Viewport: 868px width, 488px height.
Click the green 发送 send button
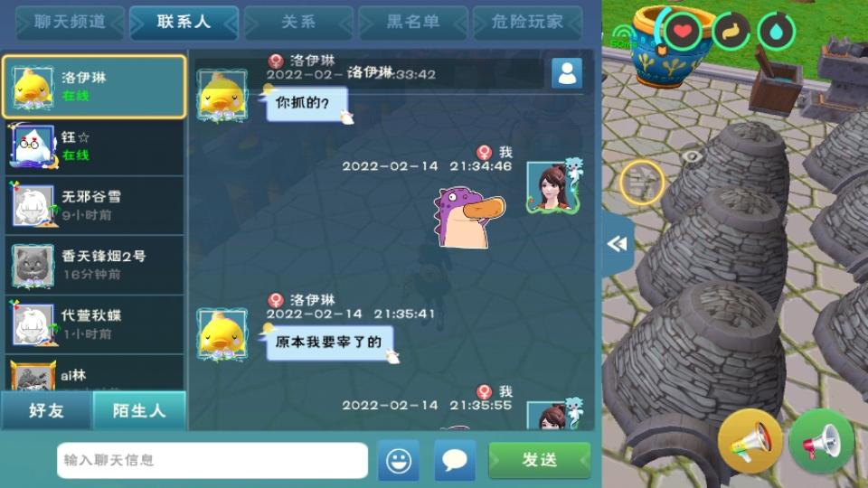click(540, 460)
